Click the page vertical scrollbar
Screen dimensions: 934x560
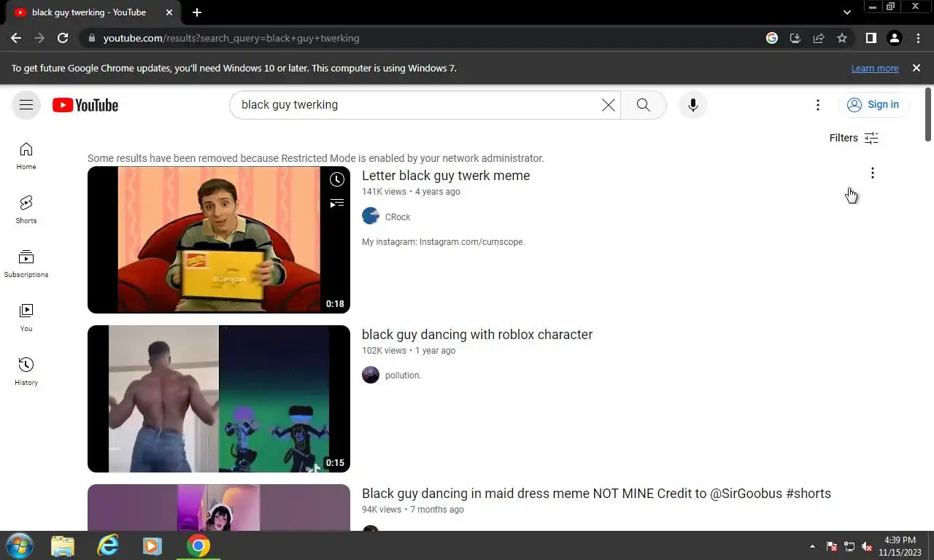(928, 115)
